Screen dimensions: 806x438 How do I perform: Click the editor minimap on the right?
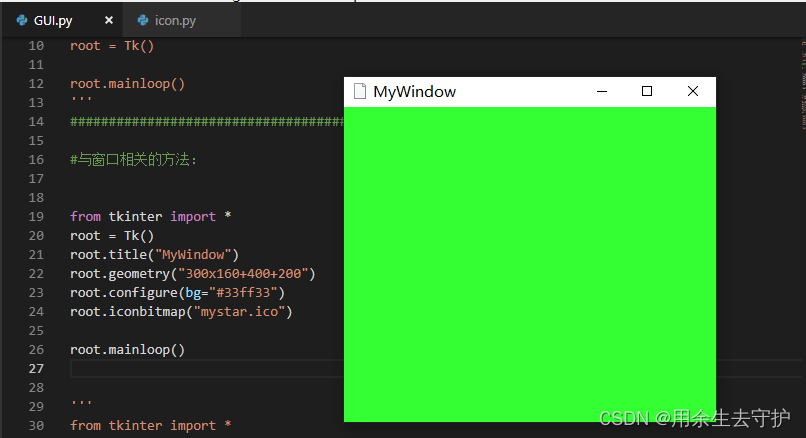803,85
